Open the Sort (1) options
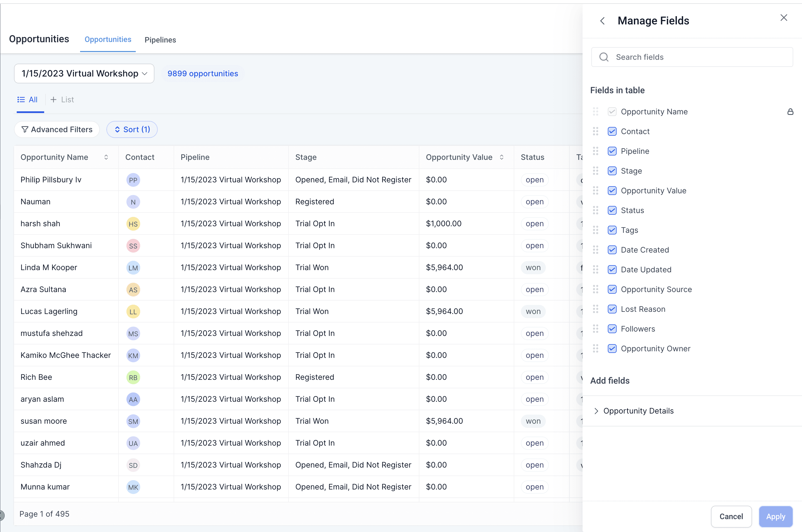802x532 pixels. (x=132, y=129)
